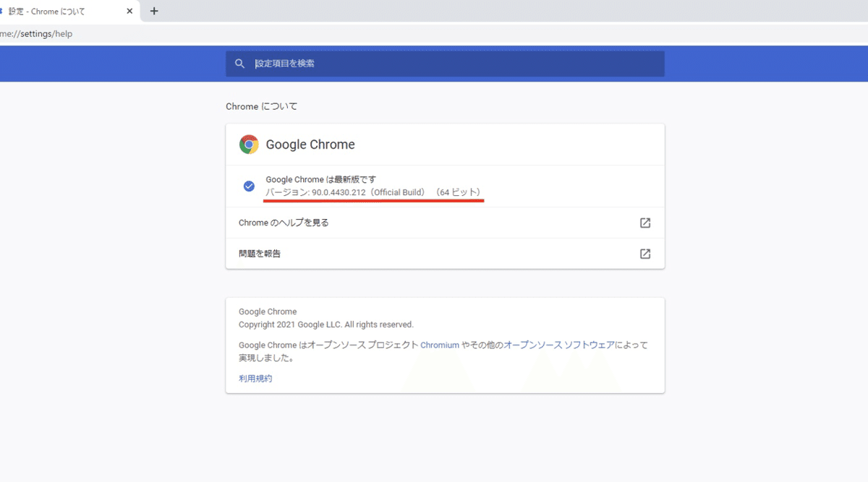Click the Google Chrome は最新版です text
Screen dimensions: 868x482
[321, 179]
